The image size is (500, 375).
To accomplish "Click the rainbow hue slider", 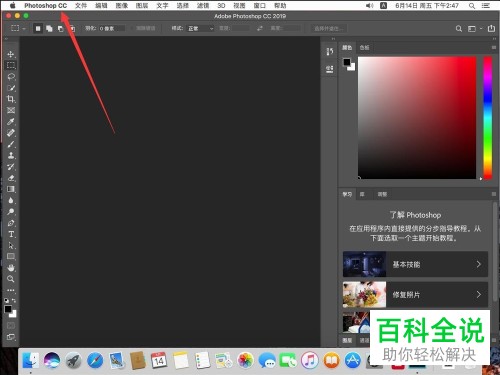I will point(488,118).
